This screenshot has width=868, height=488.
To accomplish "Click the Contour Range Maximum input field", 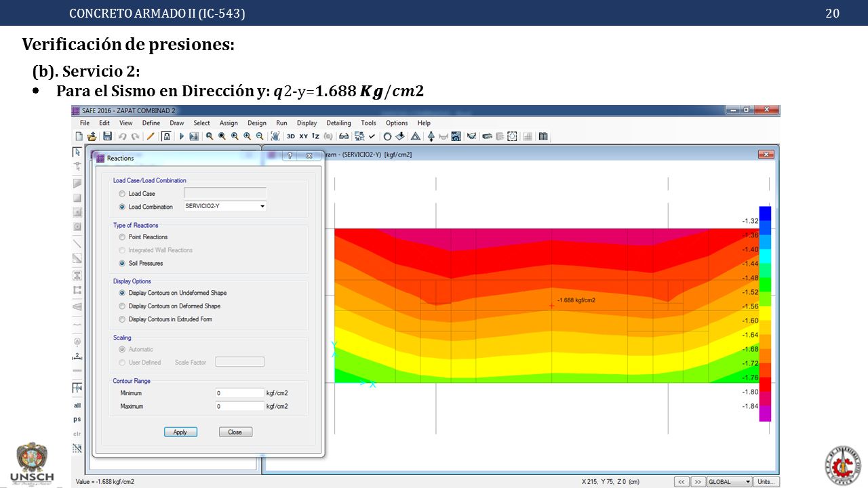I will click(x=239, y=406).
